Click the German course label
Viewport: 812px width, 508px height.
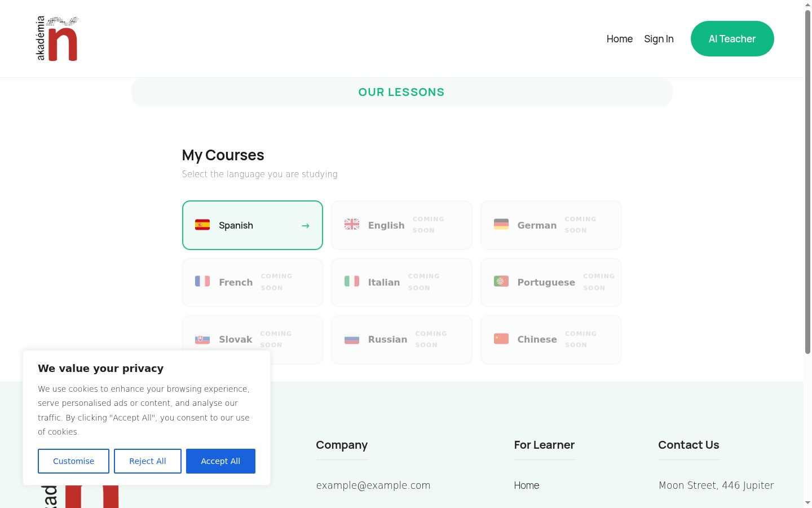click(537, 225)
